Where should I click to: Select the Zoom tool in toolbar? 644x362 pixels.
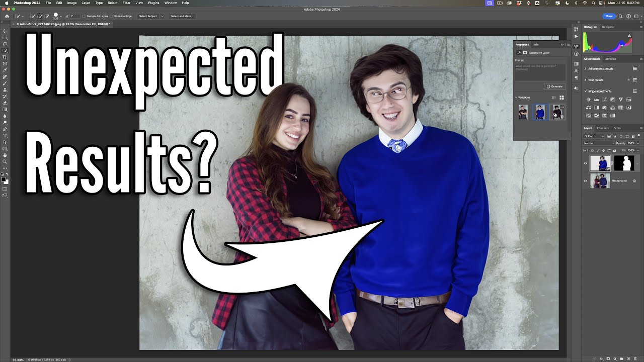coord(5,162)
